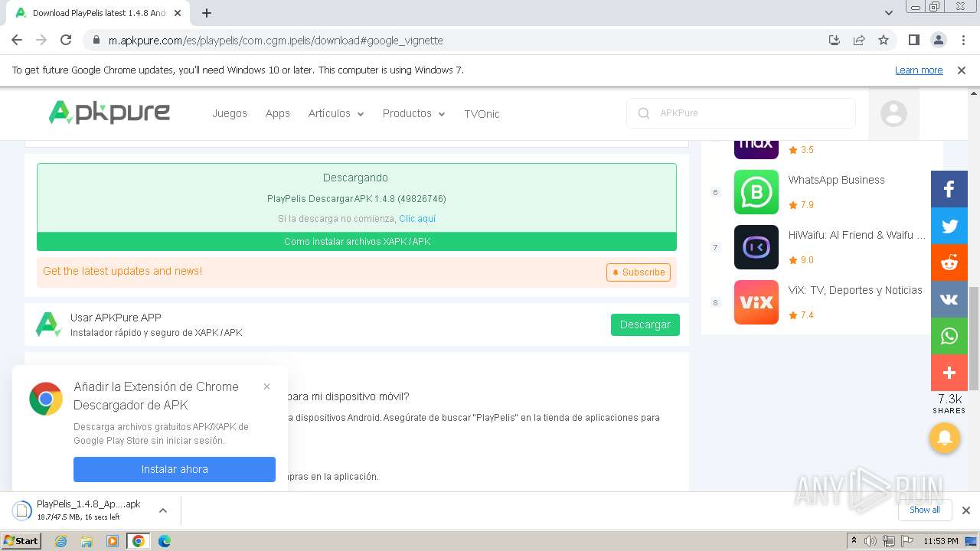Dismiss the Chrome update notice

(x=962, y=70)
